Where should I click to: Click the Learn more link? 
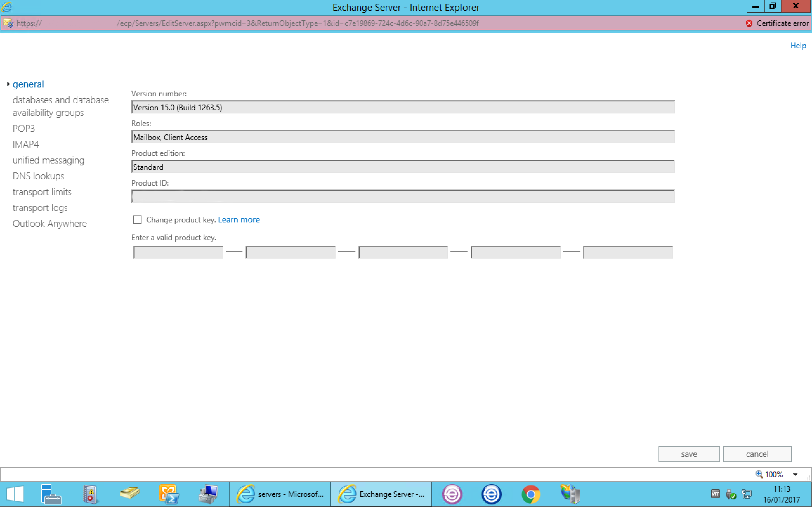(239, 219)
